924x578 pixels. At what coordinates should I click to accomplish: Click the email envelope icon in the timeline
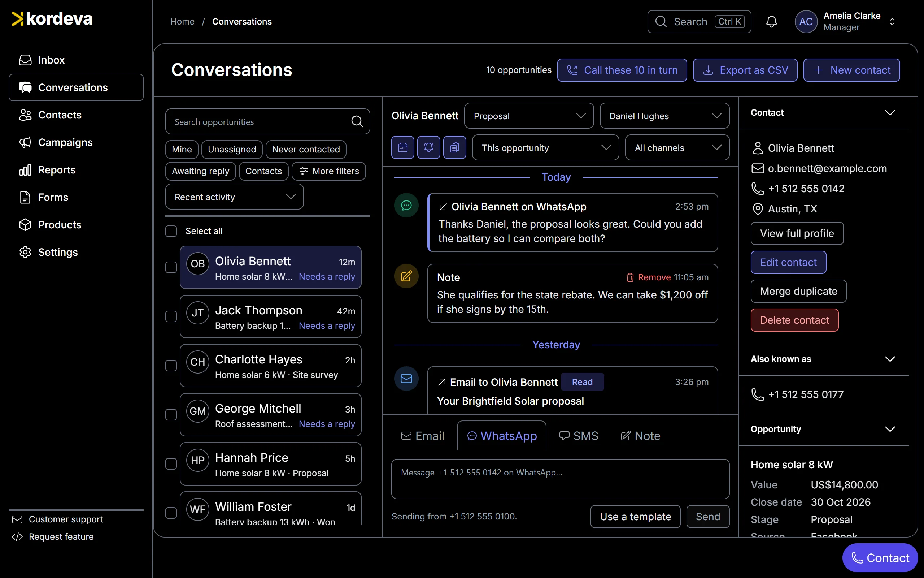pyautogui.click(x=406, y=379)
